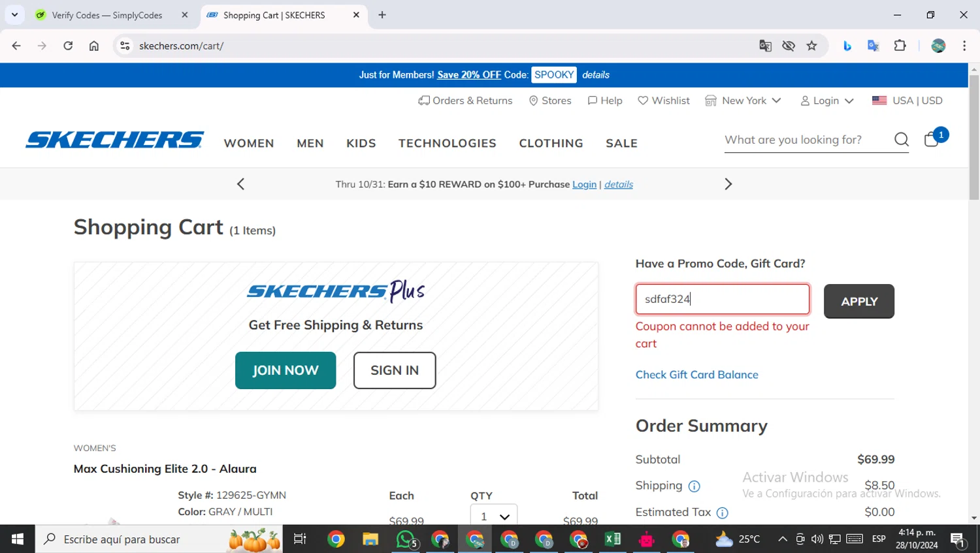
Task: Open Chrome home page button
Action: click(x=94, y=46)
